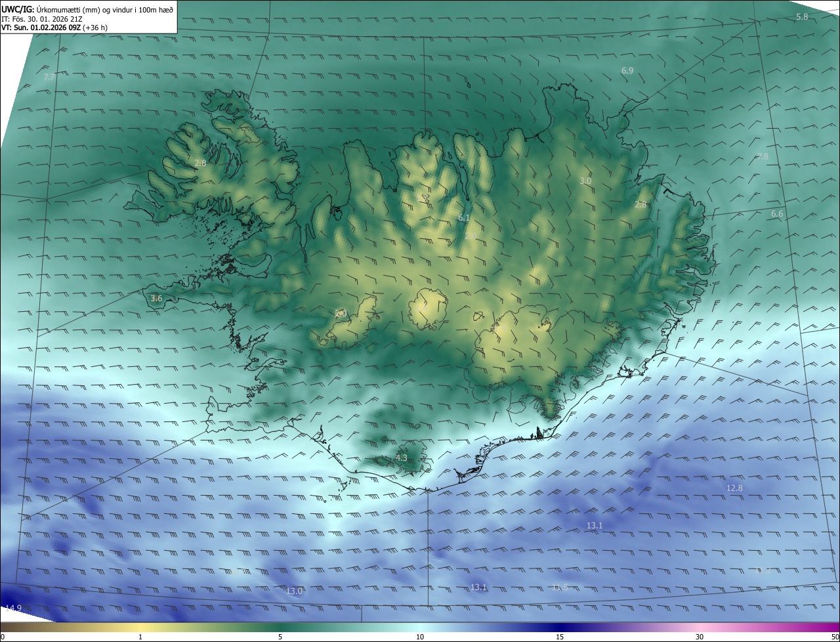Click the '50' tick on the color scale

[x=835, y=637]
